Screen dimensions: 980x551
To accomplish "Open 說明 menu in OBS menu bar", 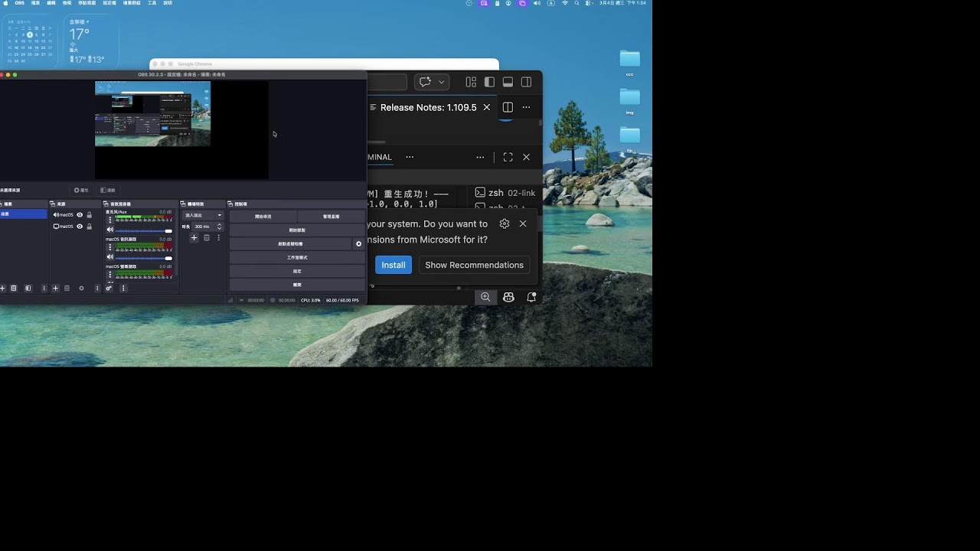I will [168, 3].
